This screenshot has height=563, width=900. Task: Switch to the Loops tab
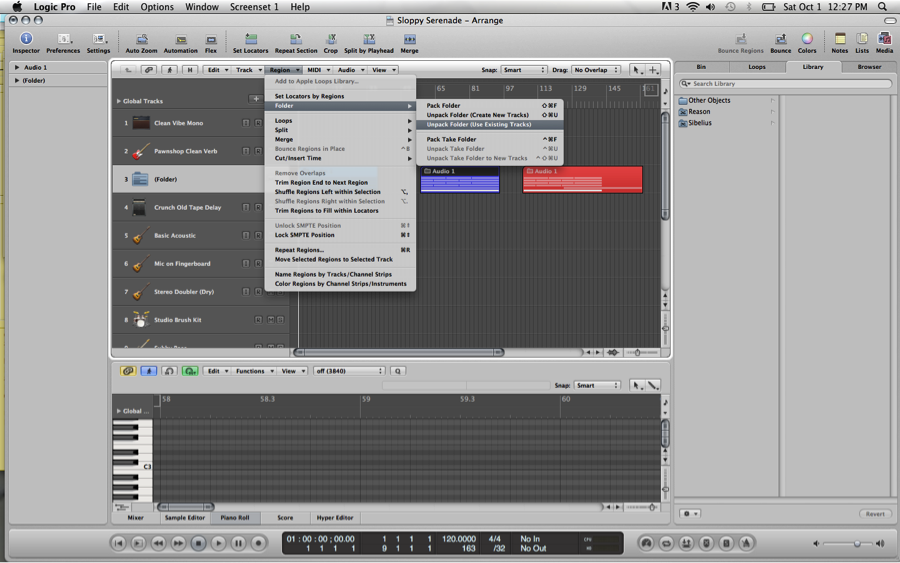click(x=757, y=67)
